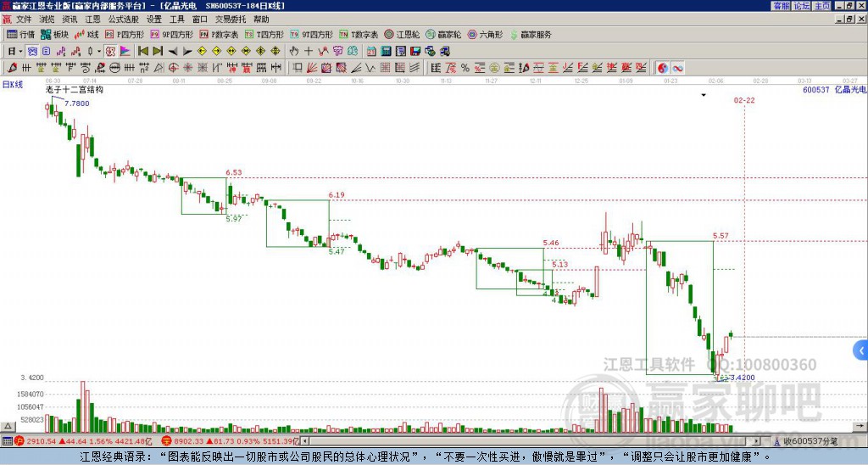Click the 日K线 label
This screenshot has height=465, width=868.
(13, 85)
